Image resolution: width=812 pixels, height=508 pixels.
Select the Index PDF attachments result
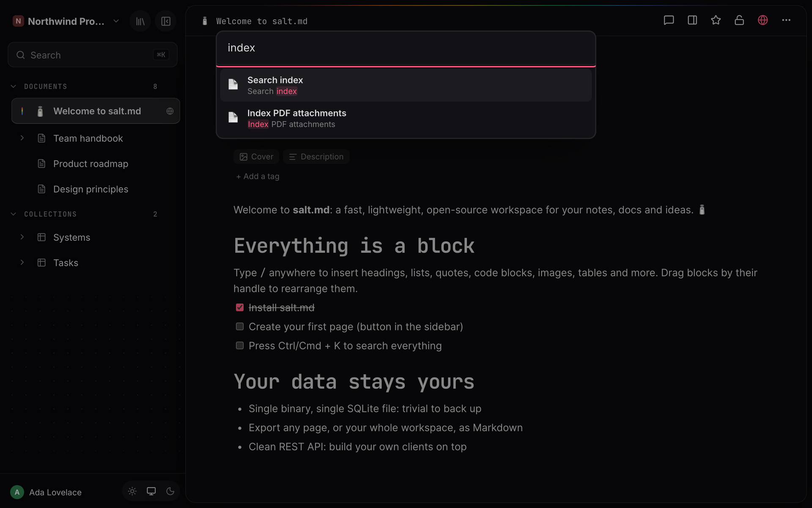pyautogui.click(x=406, y=118)
